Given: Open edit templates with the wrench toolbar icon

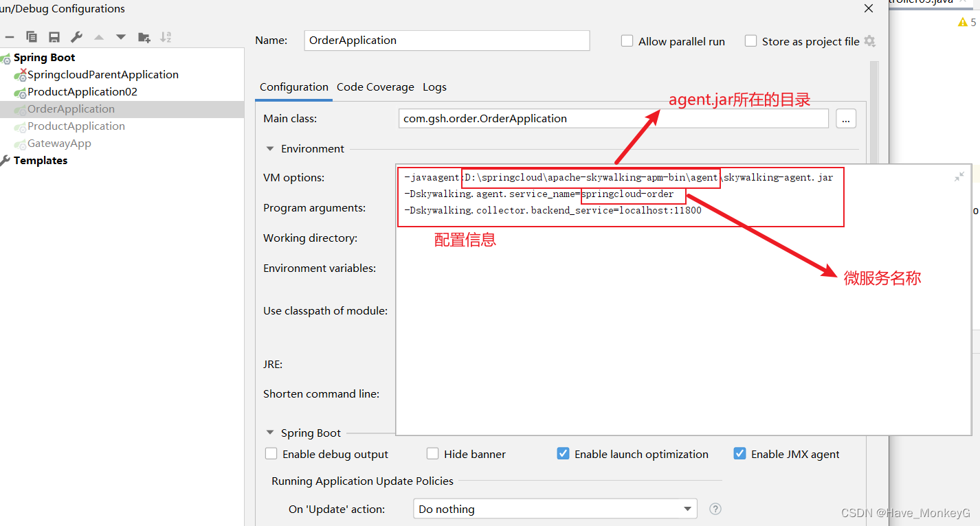Looking at the screenshot, I should tap(76, 37).
